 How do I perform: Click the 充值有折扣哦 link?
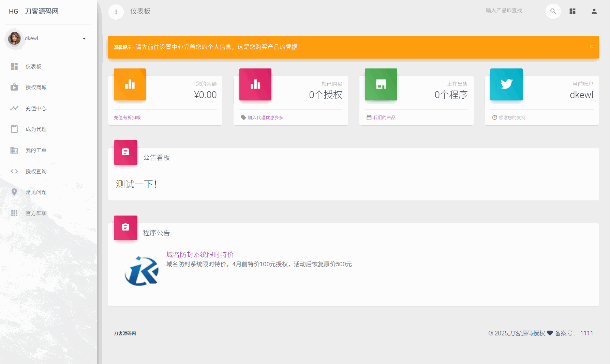pyautogui.click(x=129, y=118)
